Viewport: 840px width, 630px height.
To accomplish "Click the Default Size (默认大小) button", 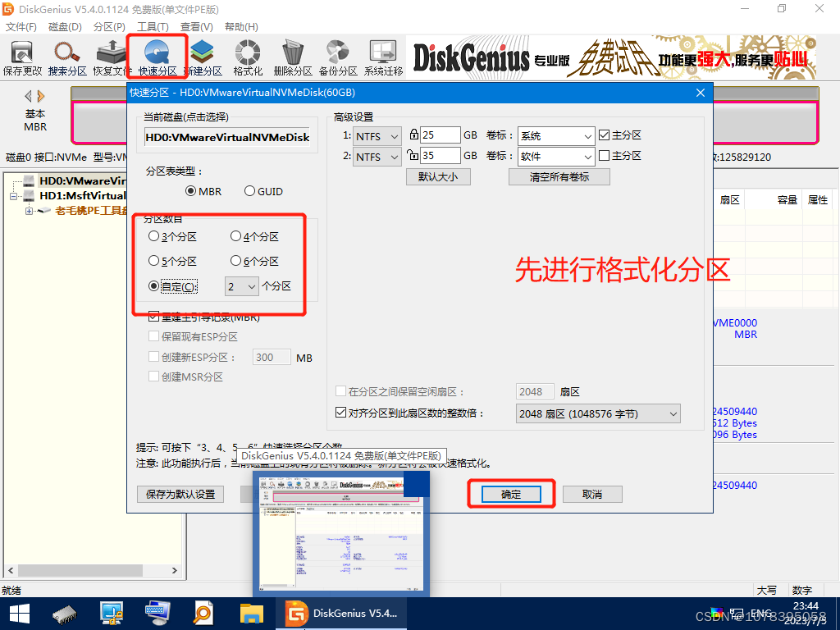I will point(438,177).
